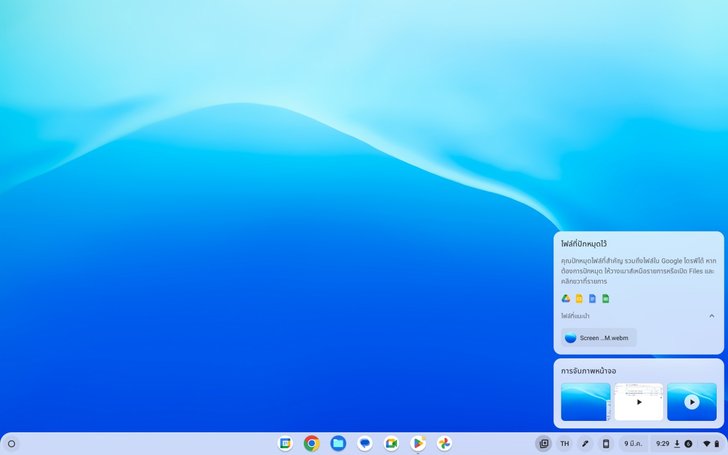This screenshot has height=455, width=728.
Task: Click the การจับภาพหน้าจอ section heading
Action: click(x=588, y=371)
